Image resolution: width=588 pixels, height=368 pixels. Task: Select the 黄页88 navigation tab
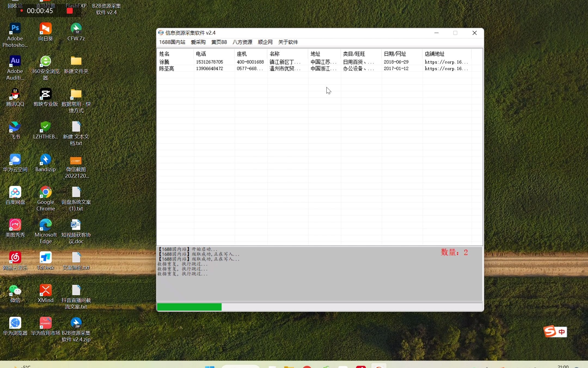tap(219, 42)
